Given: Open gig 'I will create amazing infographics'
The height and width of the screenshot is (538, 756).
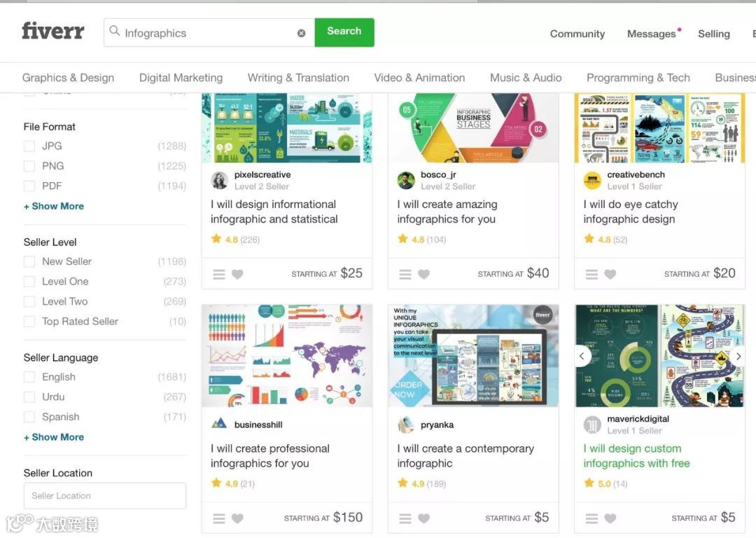Looking at the screenshot, I should pos(447,212).
